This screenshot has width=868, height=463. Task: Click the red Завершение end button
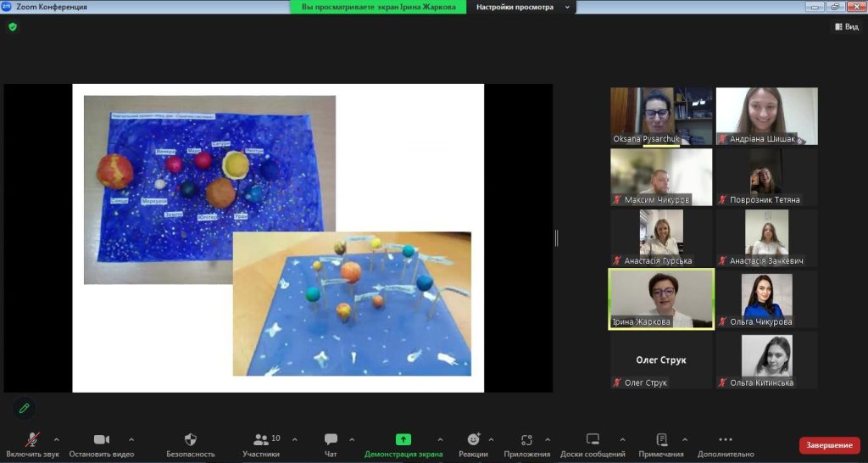point(829,445)
